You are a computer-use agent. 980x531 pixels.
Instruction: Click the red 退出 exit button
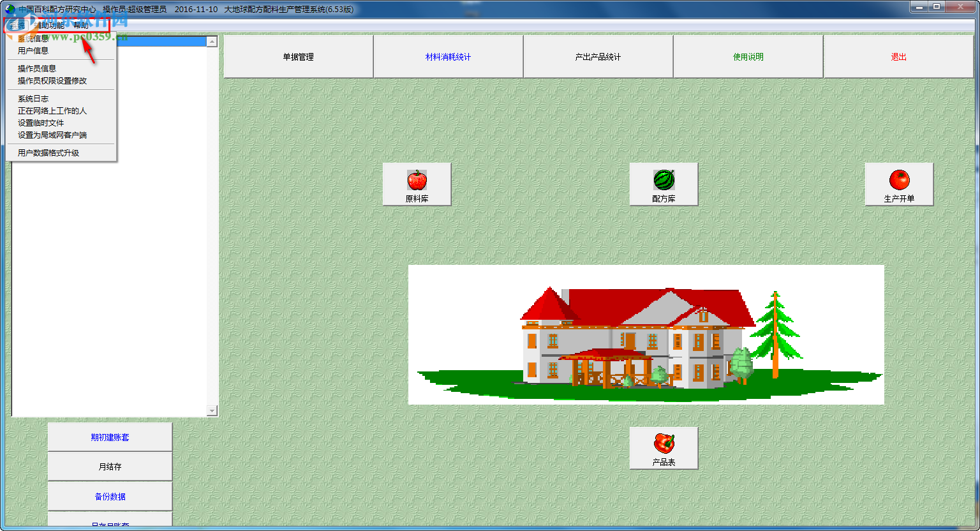coord(899,57)
